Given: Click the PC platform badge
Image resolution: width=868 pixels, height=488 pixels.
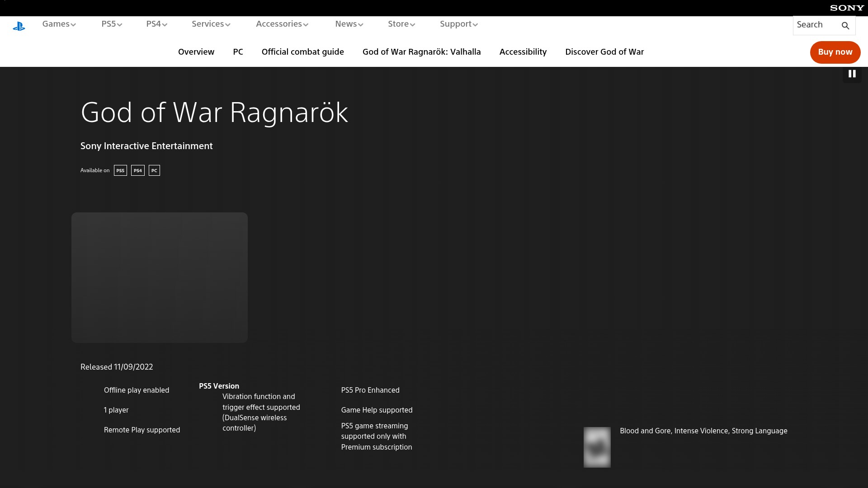Looking at the screenshot, I should click(x=154, y=170).
